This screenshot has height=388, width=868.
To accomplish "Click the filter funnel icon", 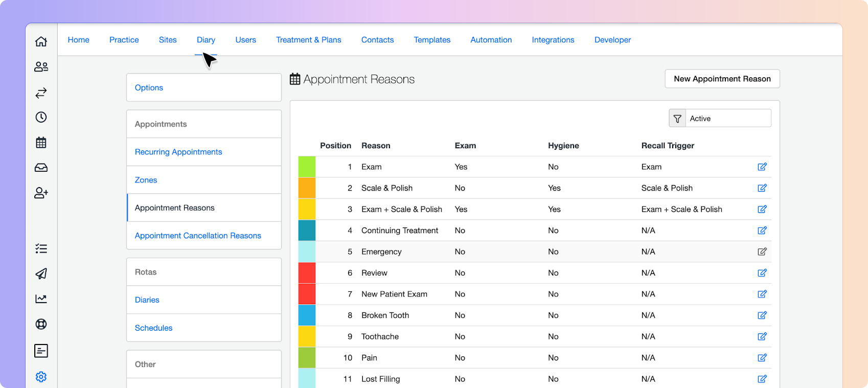I will coord(677,119).
